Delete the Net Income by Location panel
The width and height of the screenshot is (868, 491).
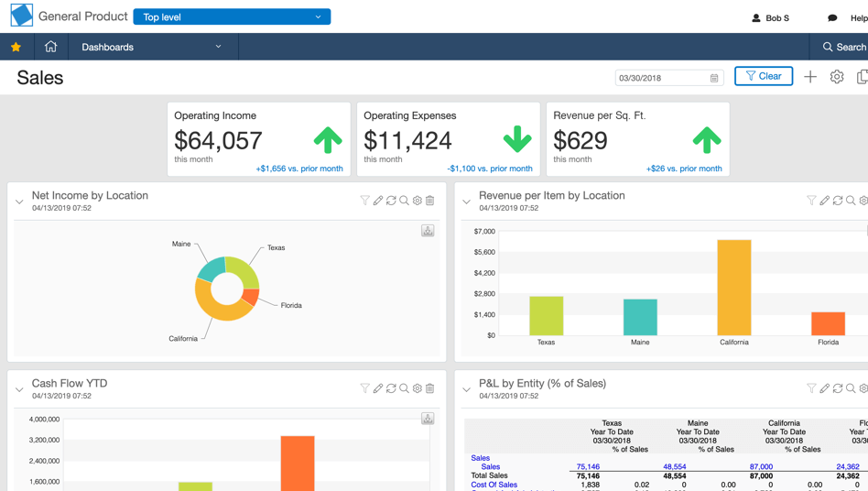(430, 201)
